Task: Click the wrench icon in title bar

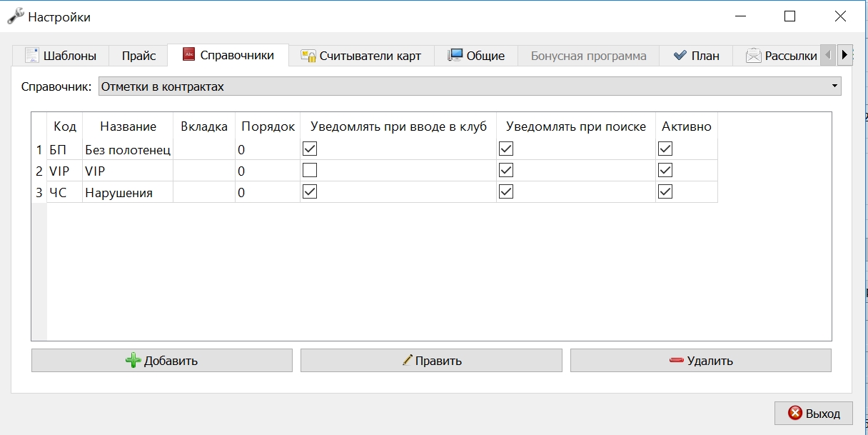Action: point(15,16)
